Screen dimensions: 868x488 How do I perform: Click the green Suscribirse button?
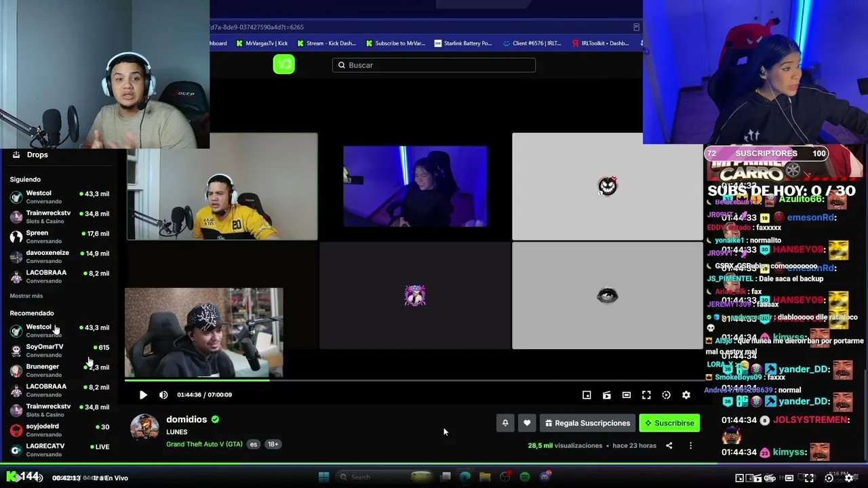669,423
